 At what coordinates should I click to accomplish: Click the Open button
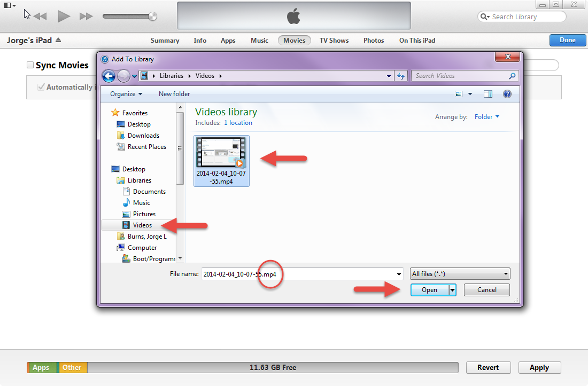tap(429, 290)
